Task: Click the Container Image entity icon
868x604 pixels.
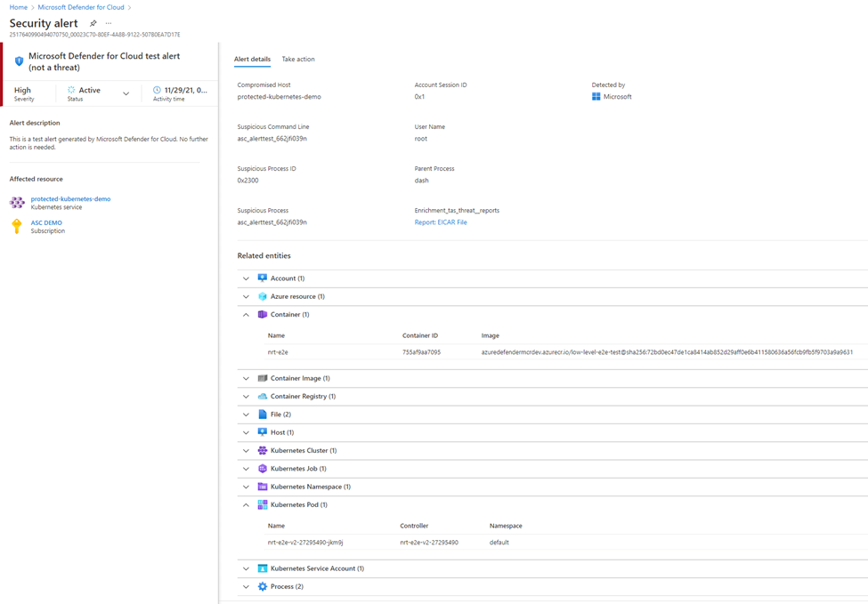Action: click(x=263, y=378)
